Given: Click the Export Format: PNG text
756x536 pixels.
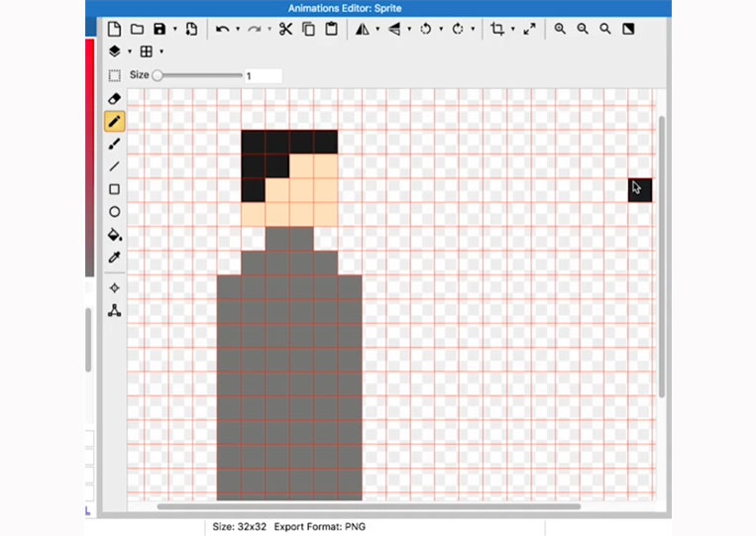Looking at the screenshot, I should [320, 527].
